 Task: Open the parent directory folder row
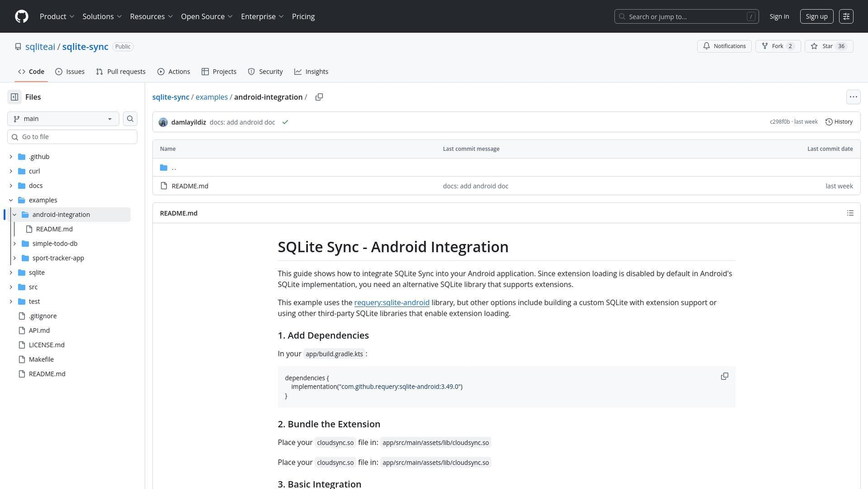click(x=506, y=168)
